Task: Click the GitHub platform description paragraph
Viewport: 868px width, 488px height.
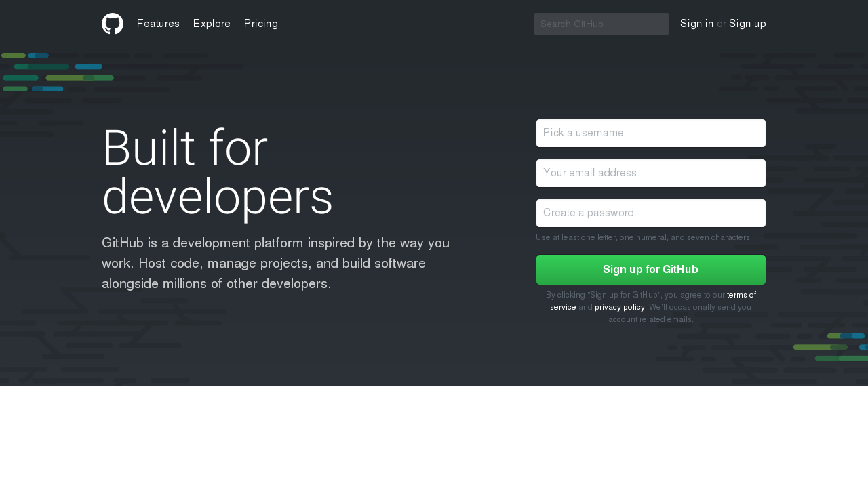Action: pyautogui.click(x=276, y=263)
